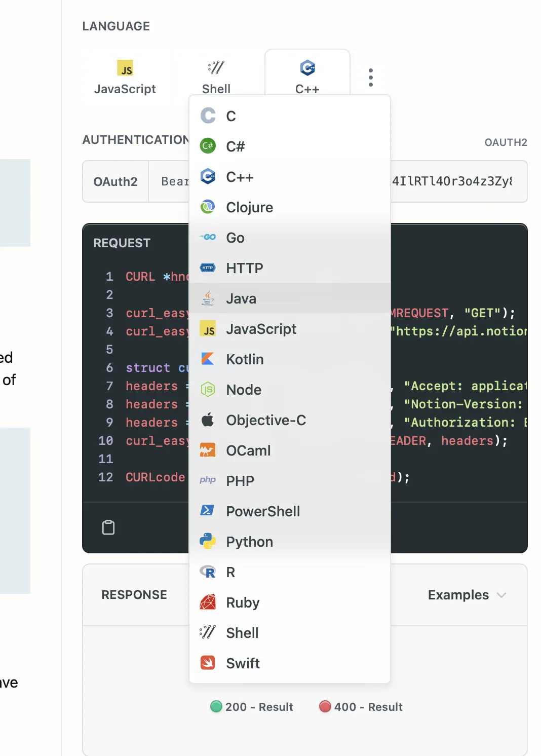This screenshot has height=756, width=541.
Task: Click the Bearer token input field
Action: pos(338,181)
